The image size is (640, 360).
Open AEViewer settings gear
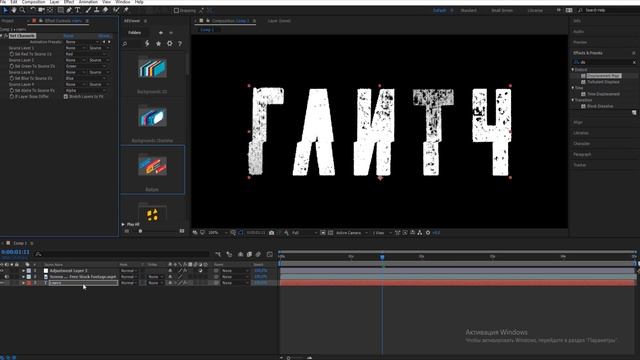[x=169, y=44]
